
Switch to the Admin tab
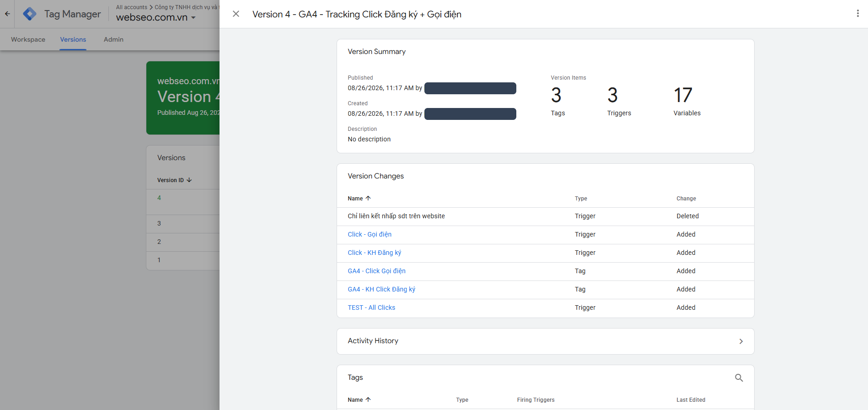click(113, 39)
